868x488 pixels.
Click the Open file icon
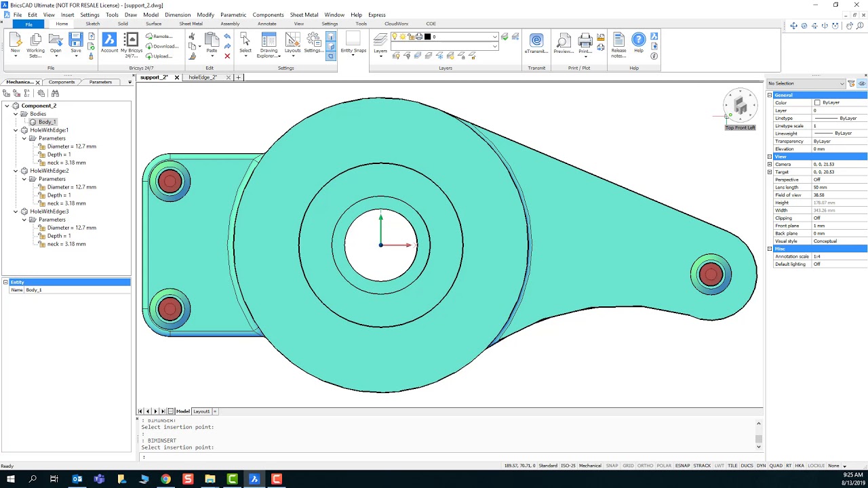[x=56, y=41]
